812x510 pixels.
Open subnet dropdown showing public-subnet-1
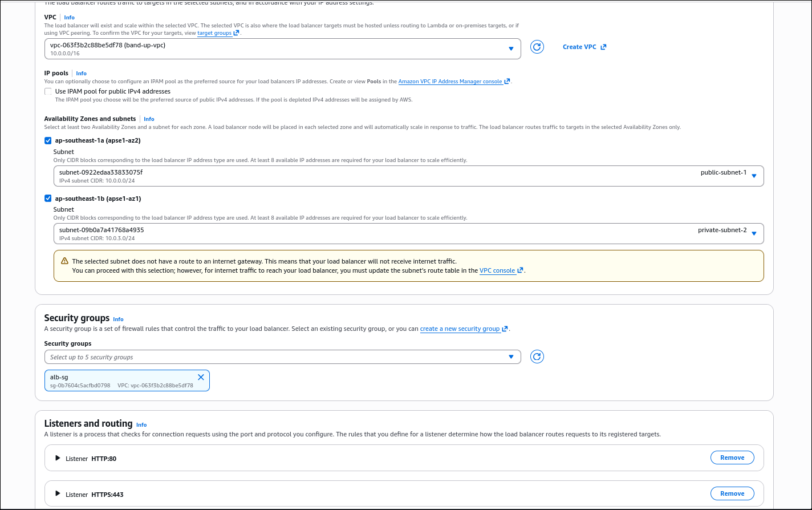click(408, 176)
